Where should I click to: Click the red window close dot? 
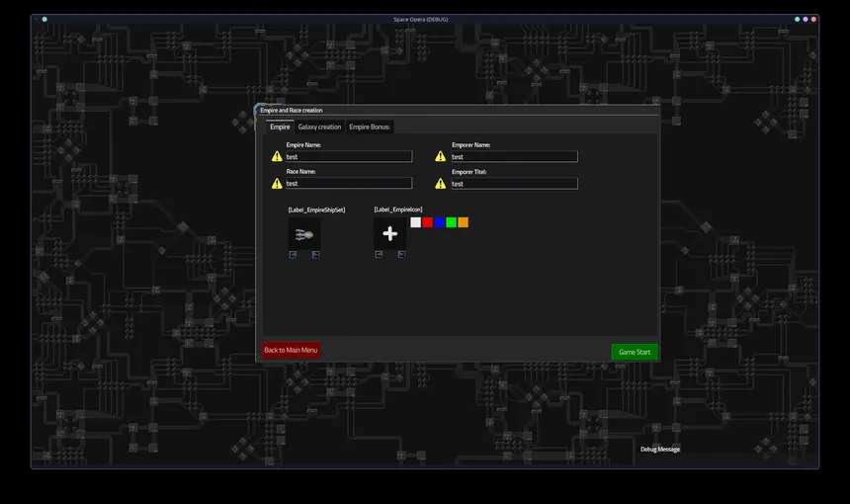[813, 20]
